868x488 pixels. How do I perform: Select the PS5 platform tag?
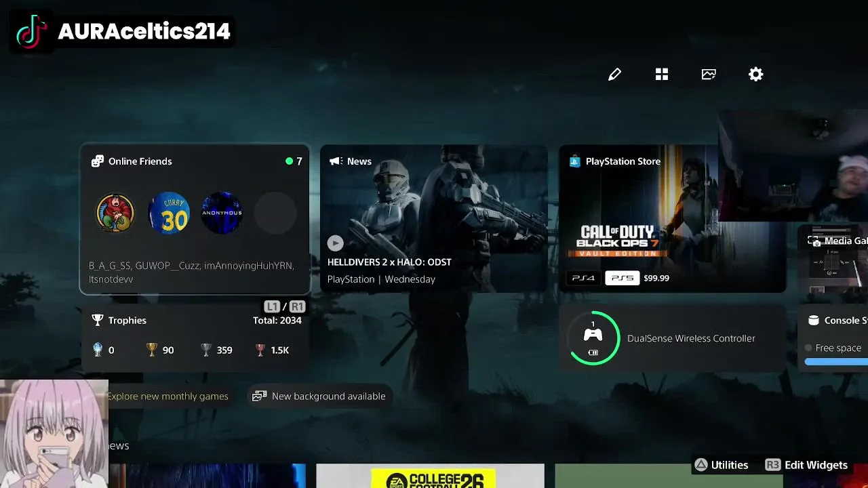(x=622, y=278)
